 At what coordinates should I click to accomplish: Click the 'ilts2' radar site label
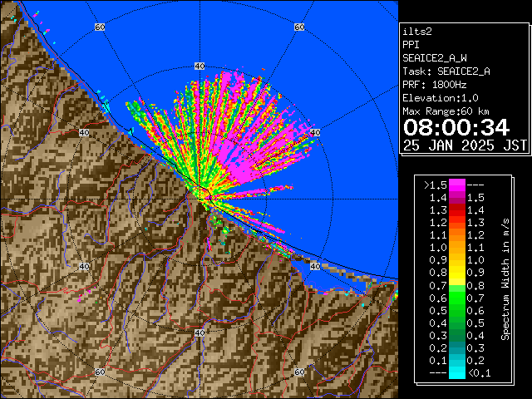417,32
